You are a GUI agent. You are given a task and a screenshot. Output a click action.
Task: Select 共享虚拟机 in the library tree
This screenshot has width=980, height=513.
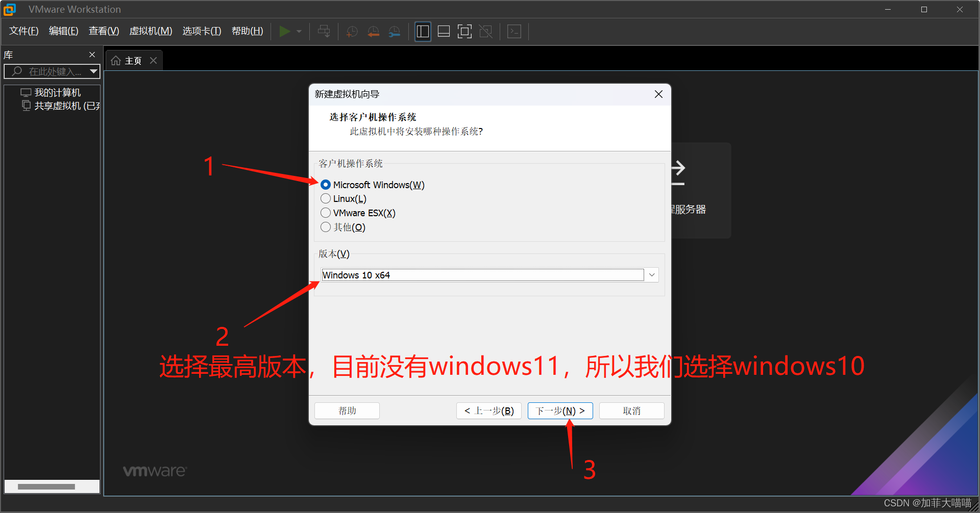tap(61, 106)
